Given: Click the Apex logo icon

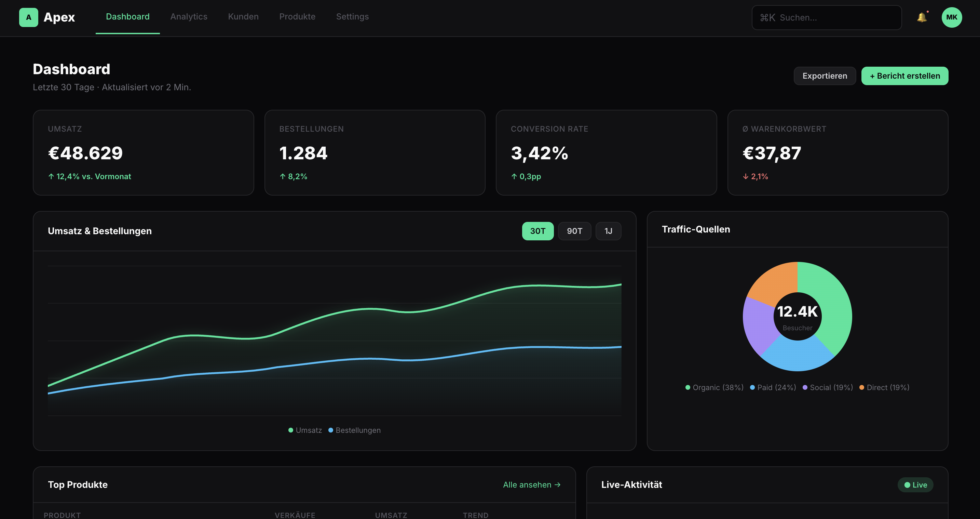Looking at the screenshot, I should [29, 17].
